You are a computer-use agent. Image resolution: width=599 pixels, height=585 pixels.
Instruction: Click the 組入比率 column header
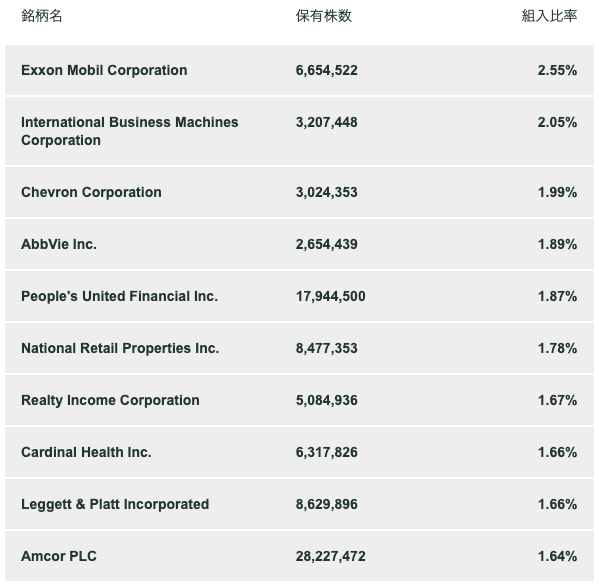tap(549, 16)
